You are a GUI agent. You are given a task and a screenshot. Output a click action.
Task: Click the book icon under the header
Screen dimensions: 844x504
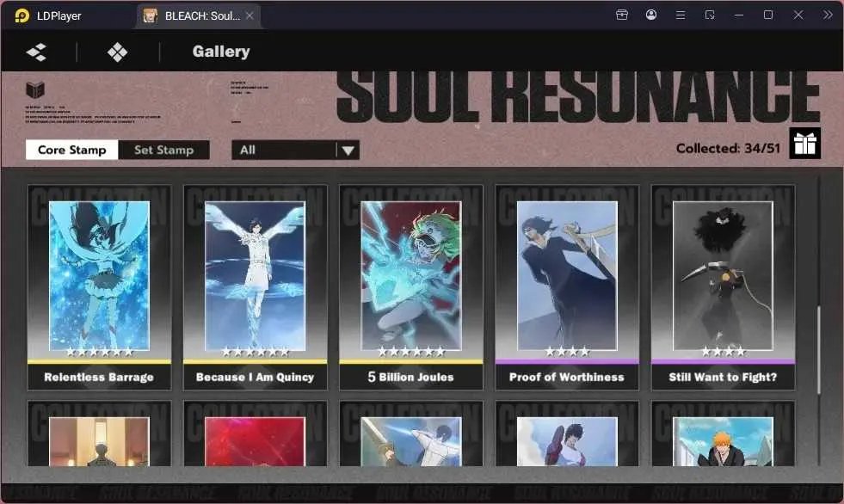pyautogui.click(x=35, y=89)
